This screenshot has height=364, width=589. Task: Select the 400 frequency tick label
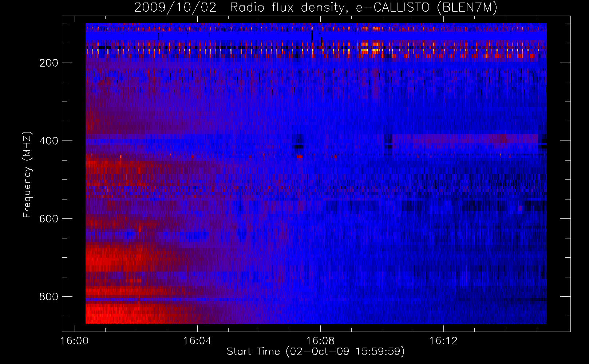tap(49, 141)
